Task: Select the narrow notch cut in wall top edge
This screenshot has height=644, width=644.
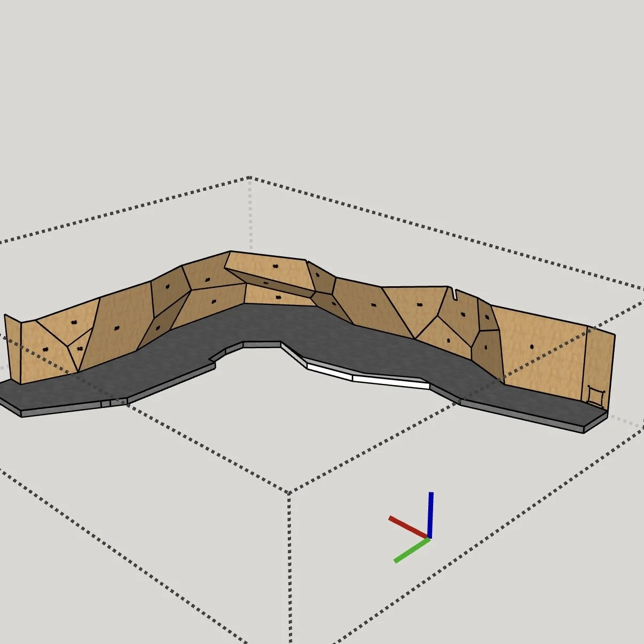Action: point(454,294)
